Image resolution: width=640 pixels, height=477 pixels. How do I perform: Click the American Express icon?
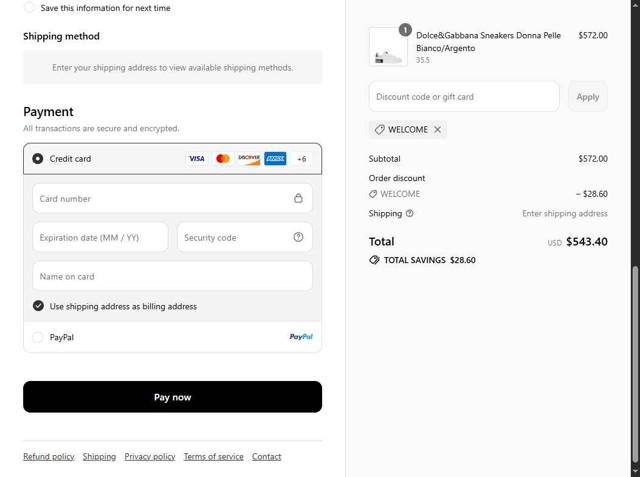tap(275, 159)
